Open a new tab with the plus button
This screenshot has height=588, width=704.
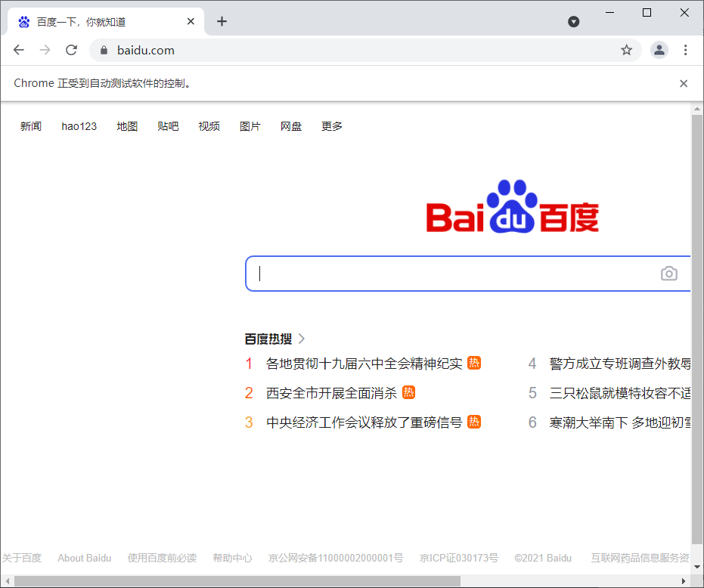click(x=222, y=21)
